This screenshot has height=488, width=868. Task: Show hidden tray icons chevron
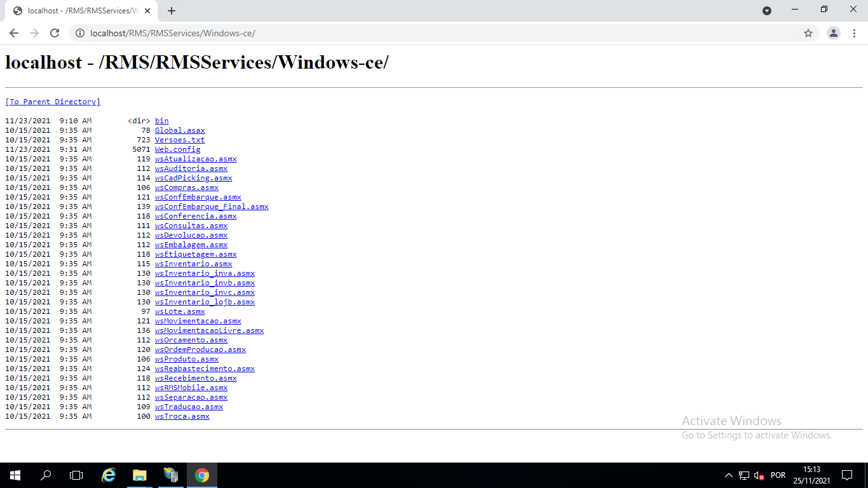tap(729, 475)
